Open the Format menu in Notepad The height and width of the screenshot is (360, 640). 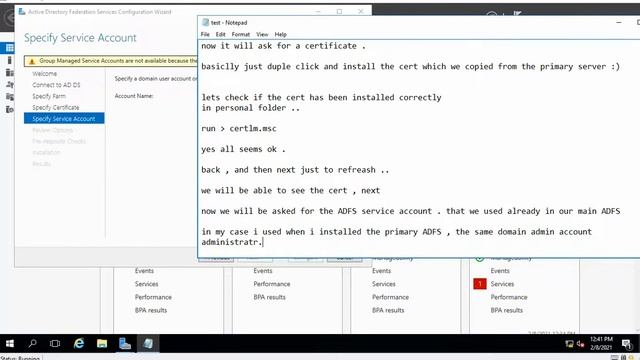240,35
